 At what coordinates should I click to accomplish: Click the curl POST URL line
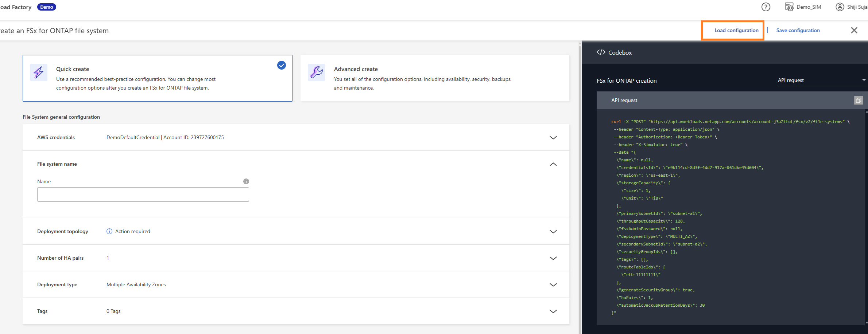[x=731, y=122]
